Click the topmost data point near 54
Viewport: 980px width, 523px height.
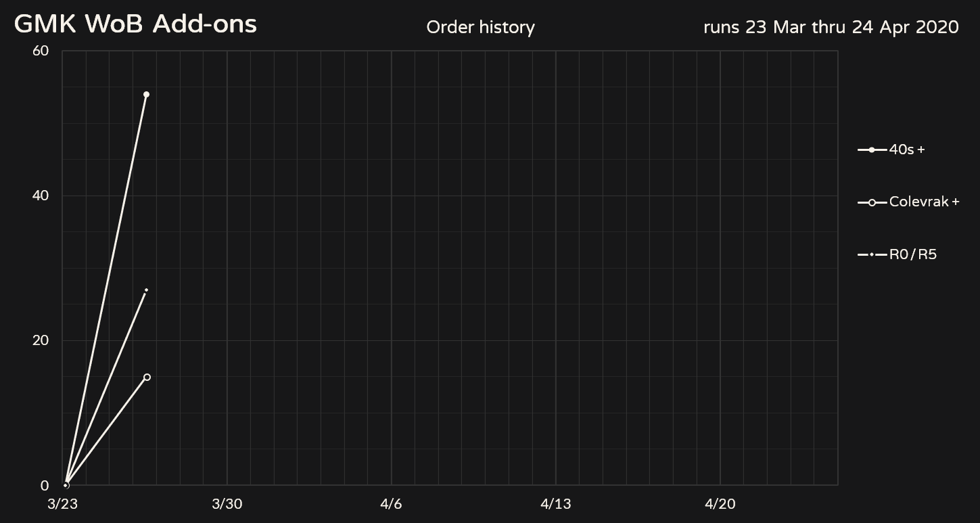[146, 95]
